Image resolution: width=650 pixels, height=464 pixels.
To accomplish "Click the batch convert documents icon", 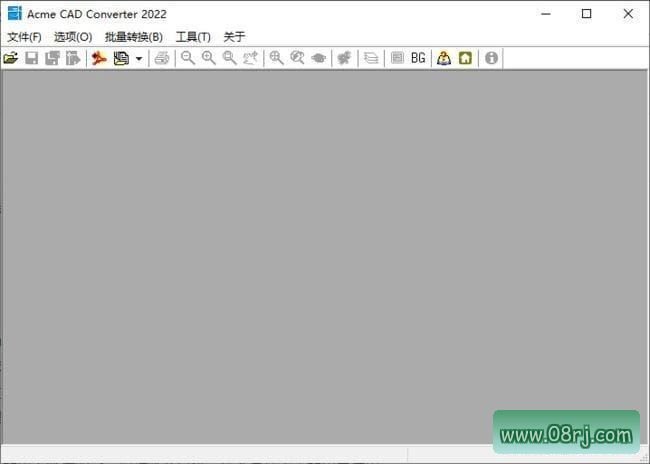I will point(121,58).
